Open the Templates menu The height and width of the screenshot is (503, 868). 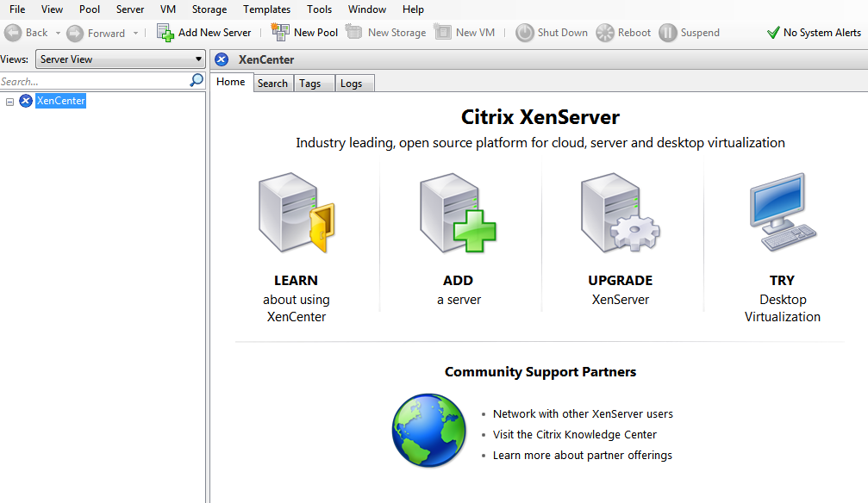[266, 9]
